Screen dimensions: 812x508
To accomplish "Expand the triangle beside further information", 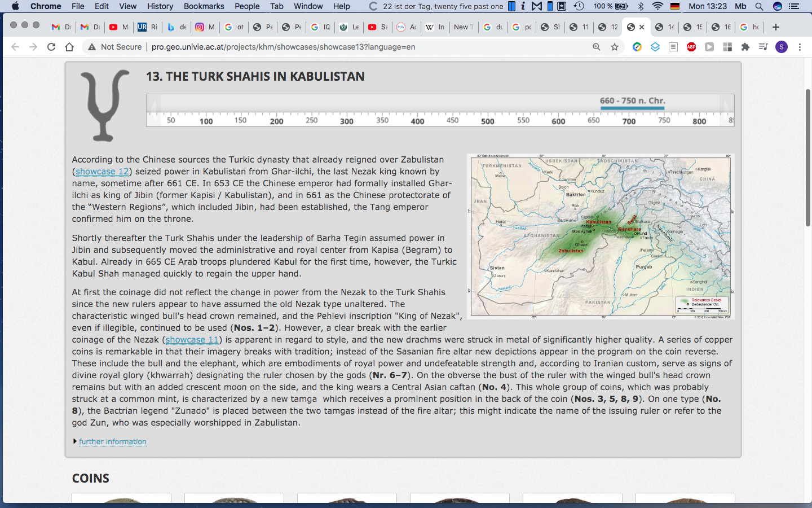I will tap(75, 441).
